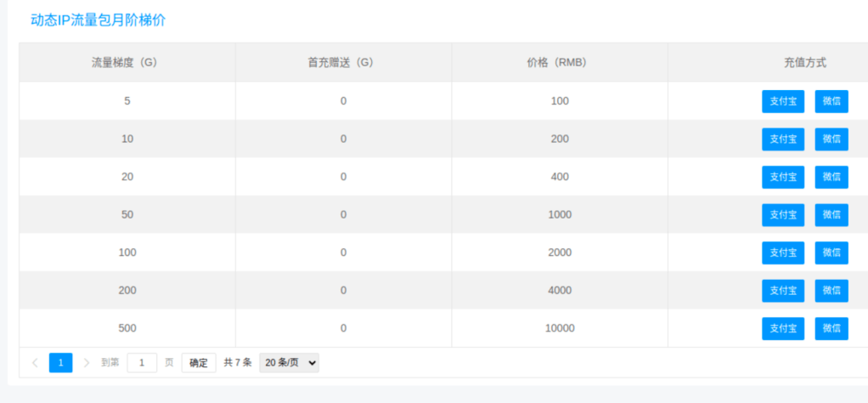
Task: Recharge 100G tier with 支付宝
Action: (783, 253)
